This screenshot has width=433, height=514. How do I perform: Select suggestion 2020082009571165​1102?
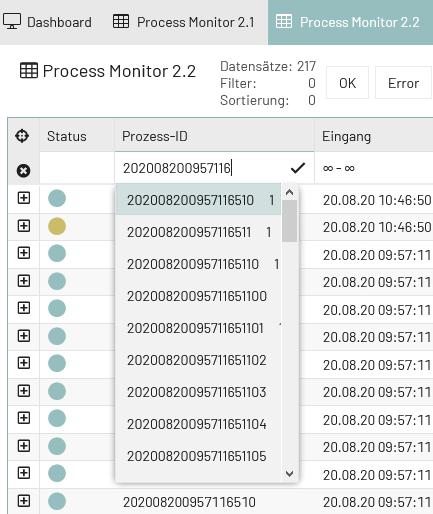coord(198,360)
